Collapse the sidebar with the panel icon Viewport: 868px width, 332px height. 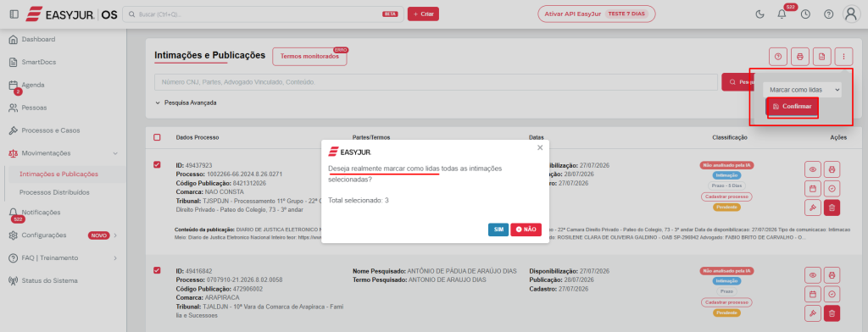point(14,14)
